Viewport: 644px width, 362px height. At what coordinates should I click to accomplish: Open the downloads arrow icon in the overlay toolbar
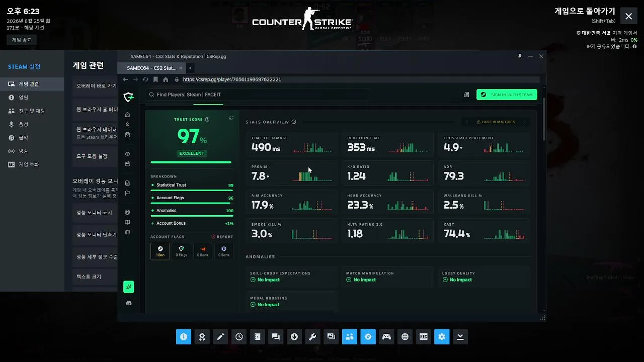(294, 337)
